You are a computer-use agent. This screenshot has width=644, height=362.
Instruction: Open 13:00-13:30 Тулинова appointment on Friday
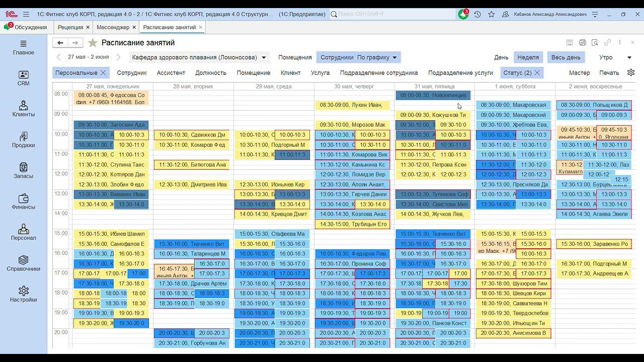pyautogui.click(x=433, y=194)
